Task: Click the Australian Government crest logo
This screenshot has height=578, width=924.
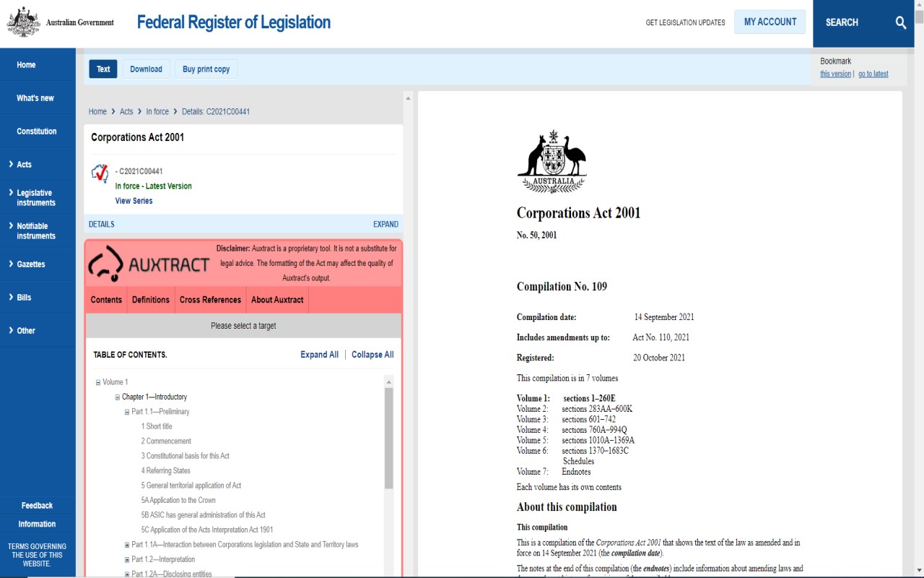Action: point(23,22)
